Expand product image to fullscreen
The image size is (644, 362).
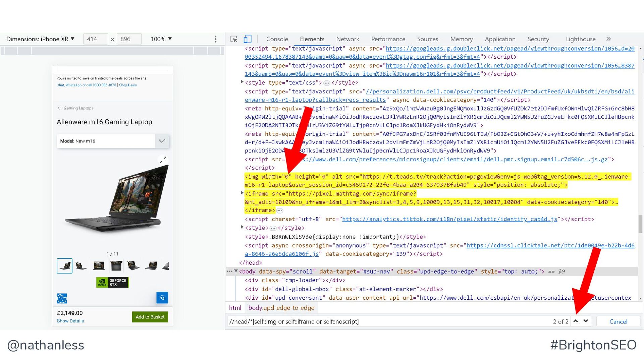163,160
